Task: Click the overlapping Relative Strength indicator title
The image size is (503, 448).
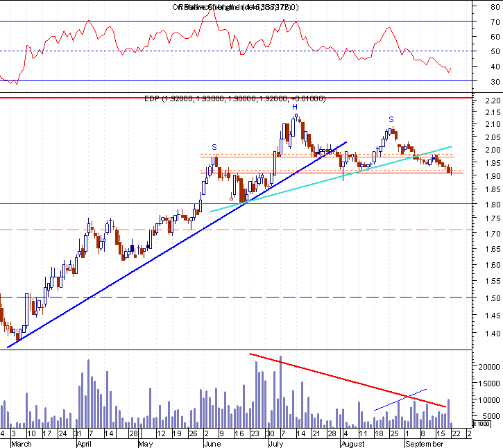Action: [x=235, y=7]
